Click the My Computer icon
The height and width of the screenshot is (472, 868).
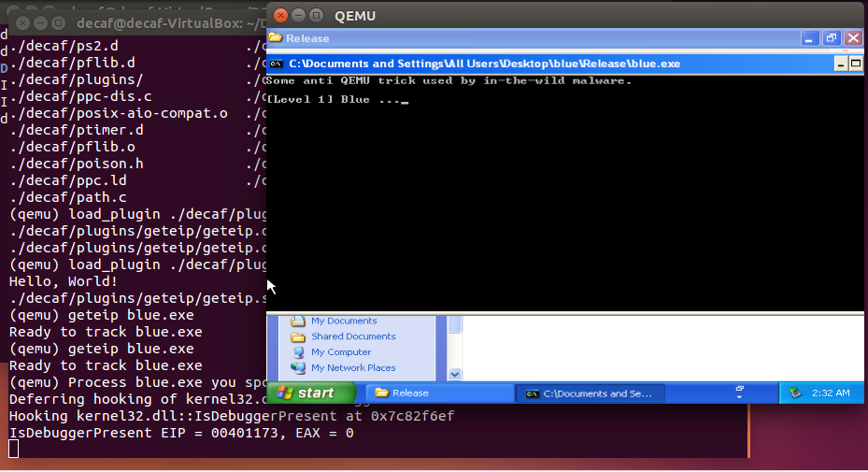click(x=298, y=352)
